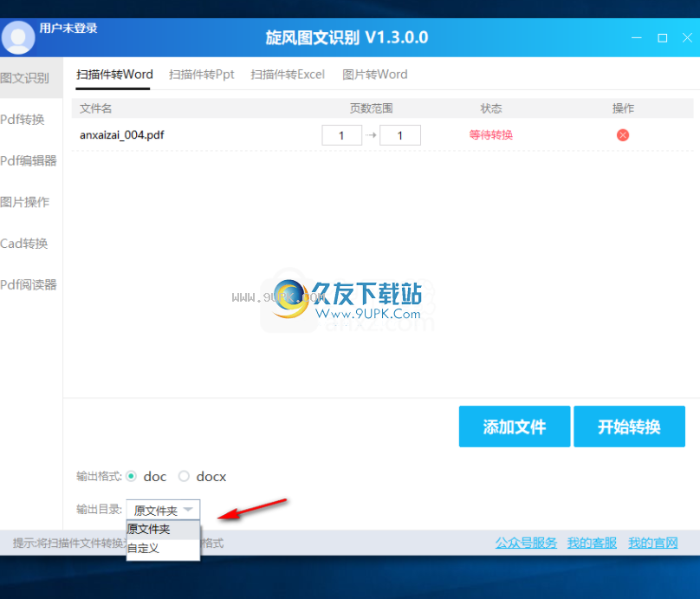This screenshot has width=700, height=599.
Task: Maximize the 旋风图文识别 window
Action: pos(663,38)
